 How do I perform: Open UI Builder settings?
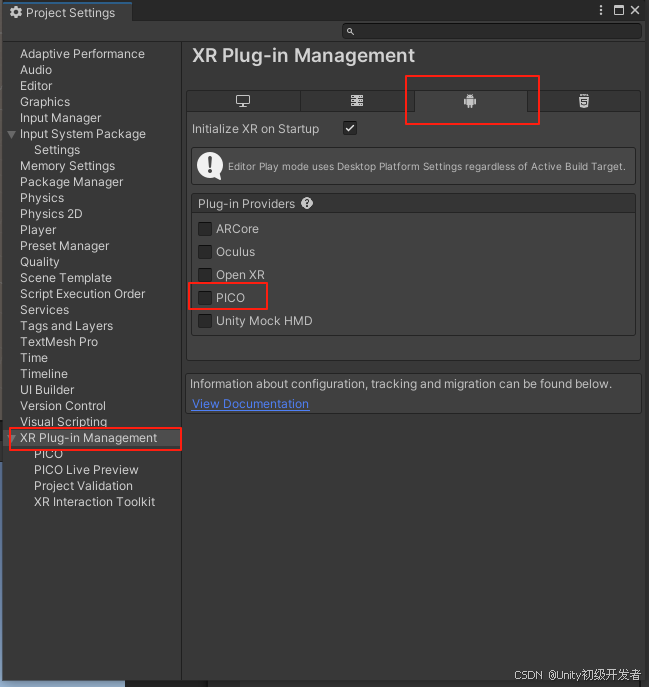point(47,390)
